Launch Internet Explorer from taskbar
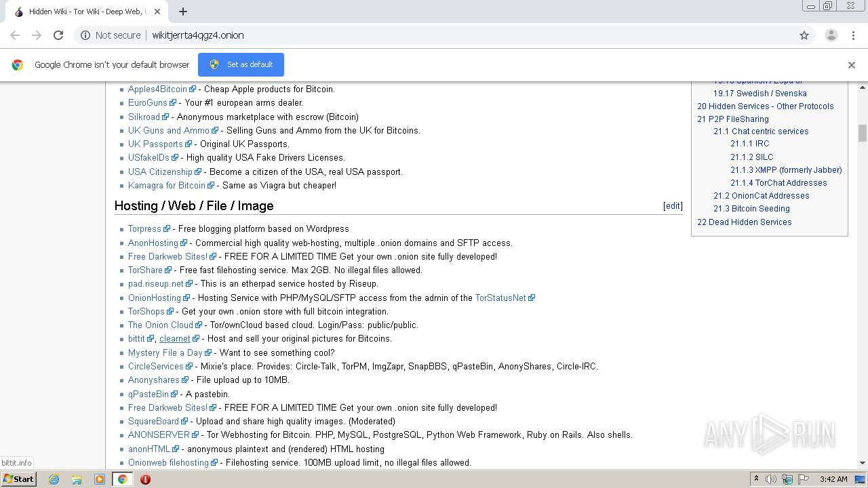Screen dimensions: 868x488 click(54, 479)
